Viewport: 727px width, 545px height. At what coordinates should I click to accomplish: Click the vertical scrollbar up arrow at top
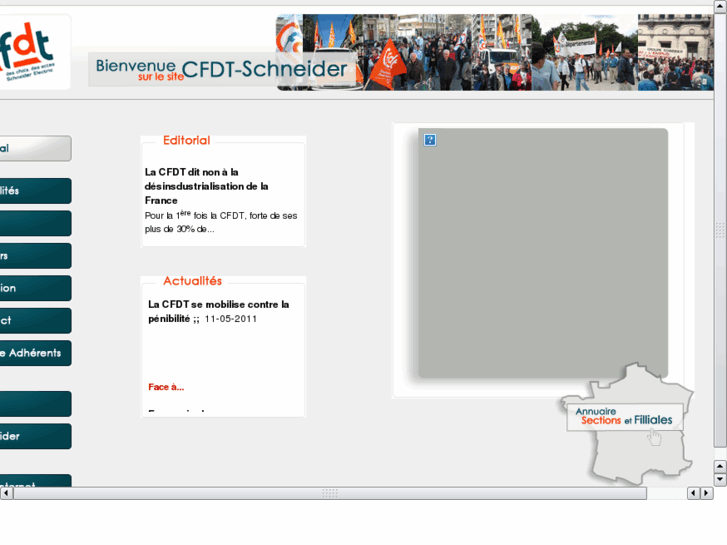720,6
